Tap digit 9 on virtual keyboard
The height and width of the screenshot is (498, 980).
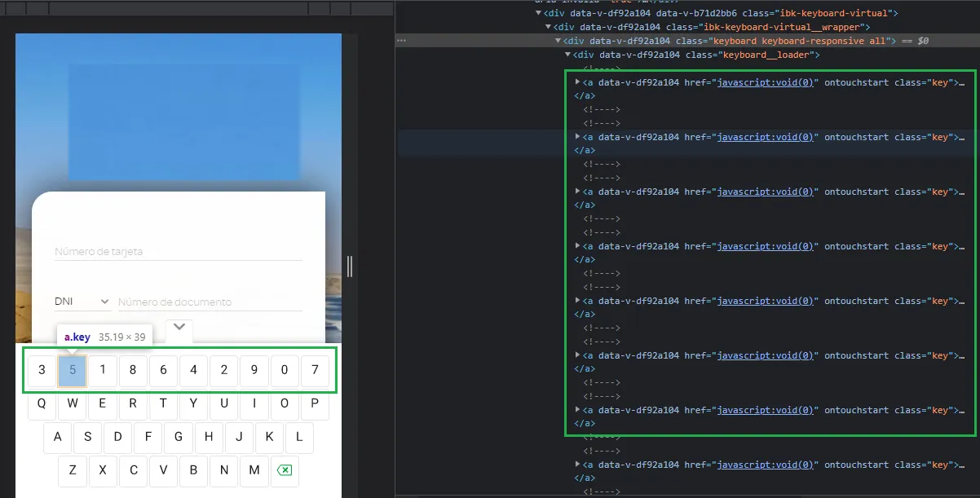pyautogui.click(x=254, y=370)
